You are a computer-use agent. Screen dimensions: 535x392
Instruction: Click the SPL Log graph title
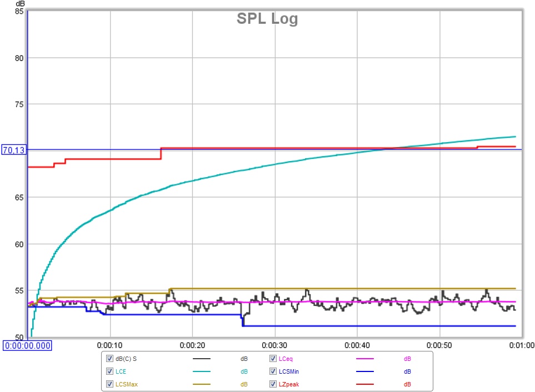(x=267, y=19)
